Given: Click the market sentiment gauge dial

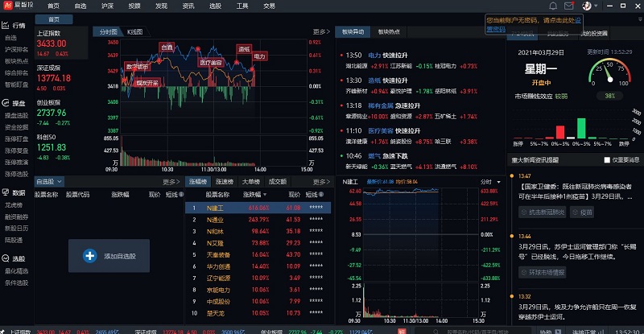Looking at the screenshot, I should coord(609,73).
